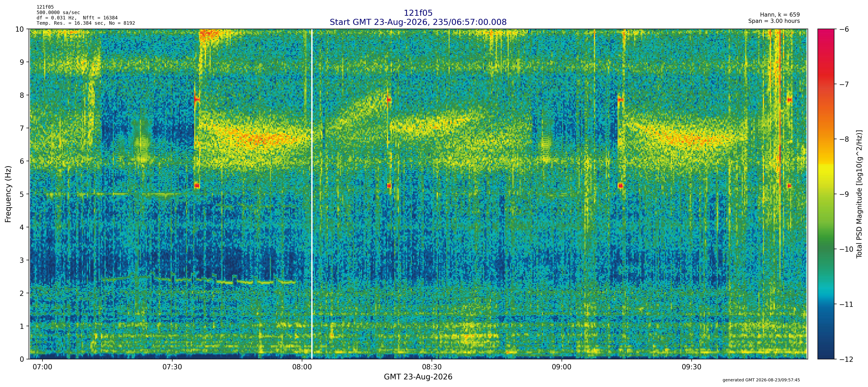868x387 pixels.
Task: Select the "07:30" time tick label
Action: pyautogui.click(x=172, y=367)
